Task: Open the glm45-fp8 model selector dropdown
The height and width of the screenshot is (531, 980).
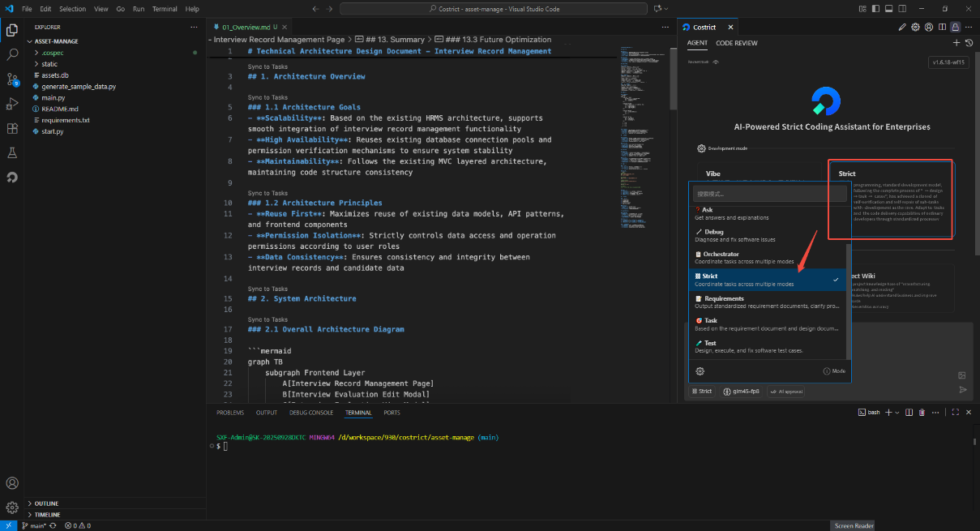Action: click(741, 392)
